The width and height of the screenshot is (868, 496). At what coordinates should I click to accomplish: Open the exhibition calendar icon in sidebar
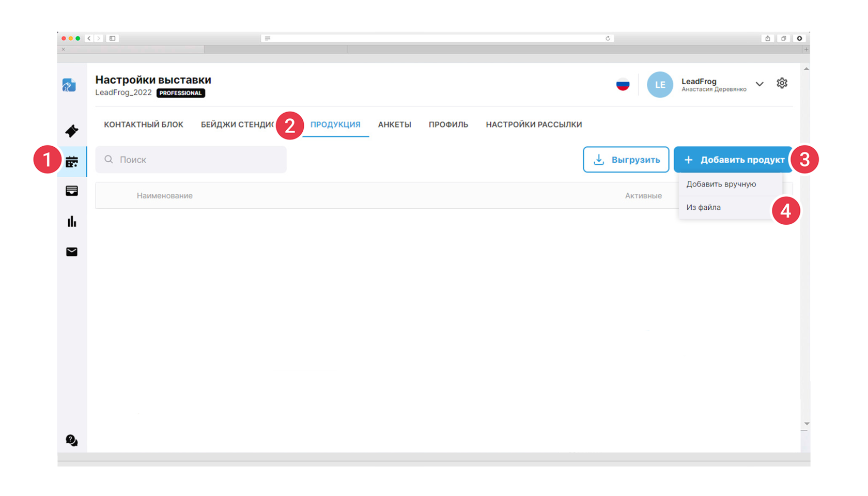(72, 162)
